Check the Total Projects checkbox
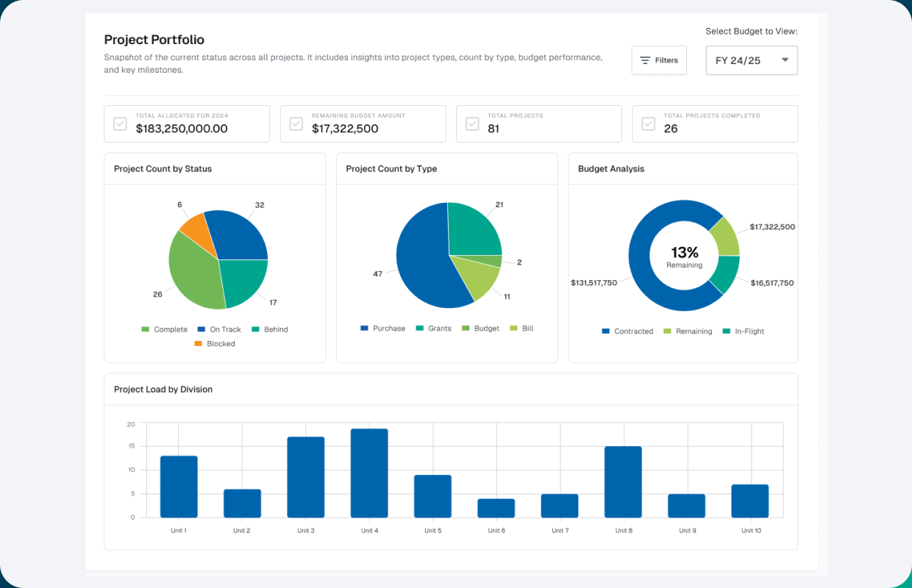The image size is (912, 588). coord(472,123)
